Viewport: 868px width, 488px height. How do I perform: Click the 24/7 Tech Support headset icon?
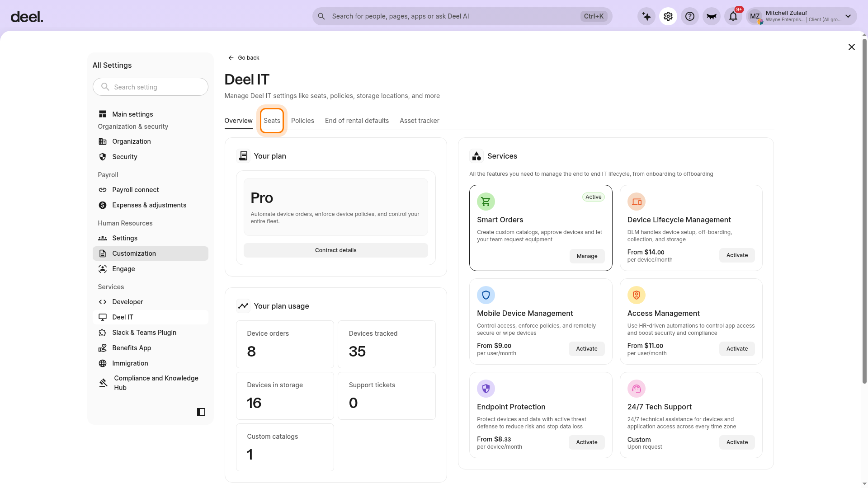click(637, 389)
